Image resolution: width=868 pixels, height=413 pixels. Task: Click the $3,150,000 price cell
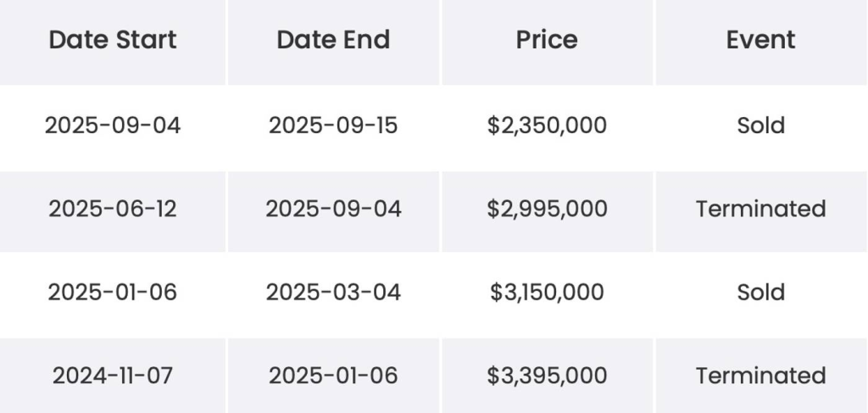pyautogui.click(x=547, y=293)
